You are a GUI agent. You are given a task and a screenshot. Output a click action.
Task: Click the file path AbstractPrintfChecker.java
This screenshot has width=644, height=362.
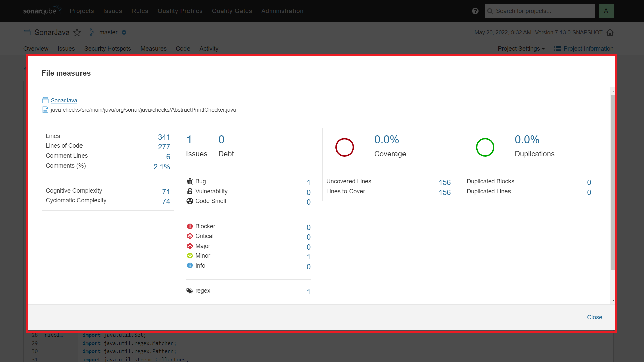point(143,110)
